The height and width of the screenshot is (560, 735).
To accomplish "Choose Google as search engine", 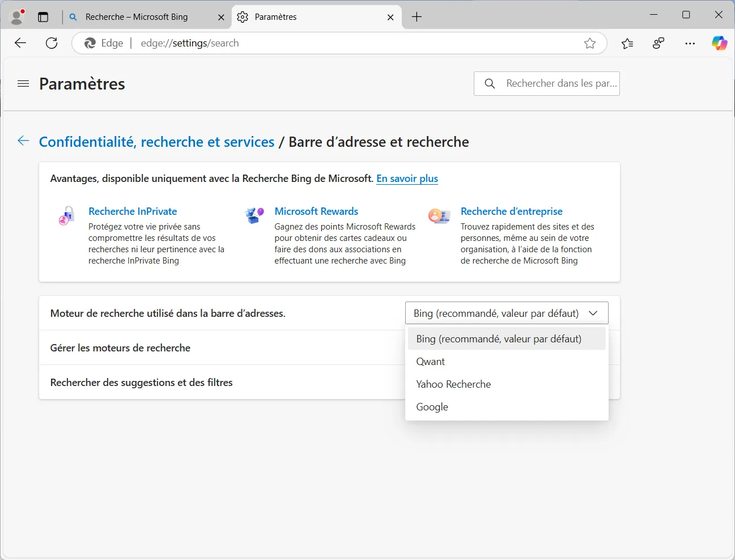I will point(507,407).
